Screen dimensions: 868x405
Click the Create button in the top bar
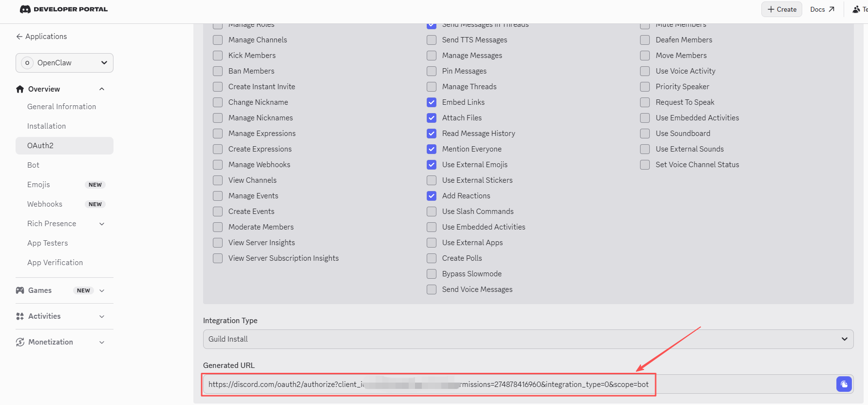782,9
